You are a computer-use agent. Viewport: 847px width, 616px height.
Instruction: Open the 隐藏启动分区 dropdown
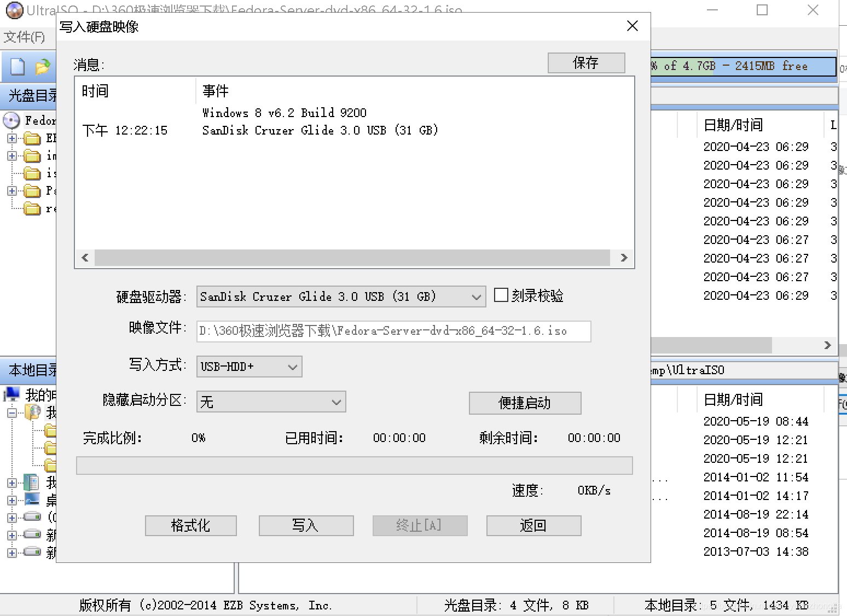(336, 402)
